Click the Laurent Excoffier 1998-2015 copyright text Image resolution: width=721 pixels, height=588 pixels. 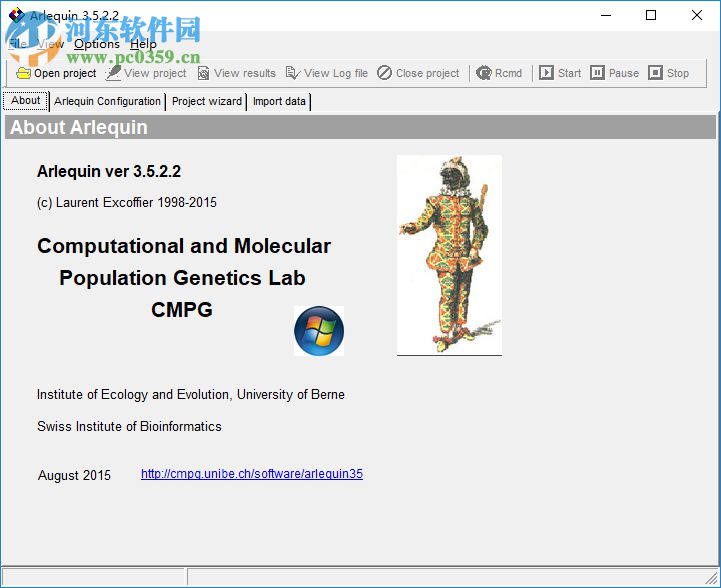126,202
